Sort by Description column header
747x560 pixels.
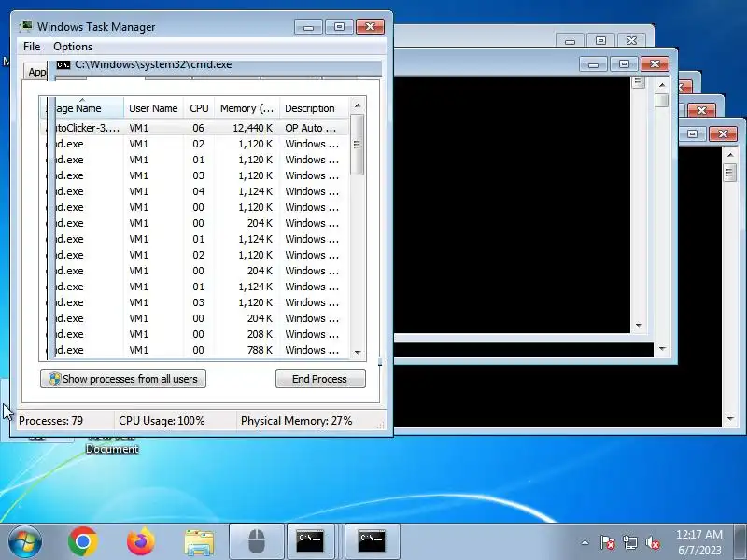click(315, 108)
